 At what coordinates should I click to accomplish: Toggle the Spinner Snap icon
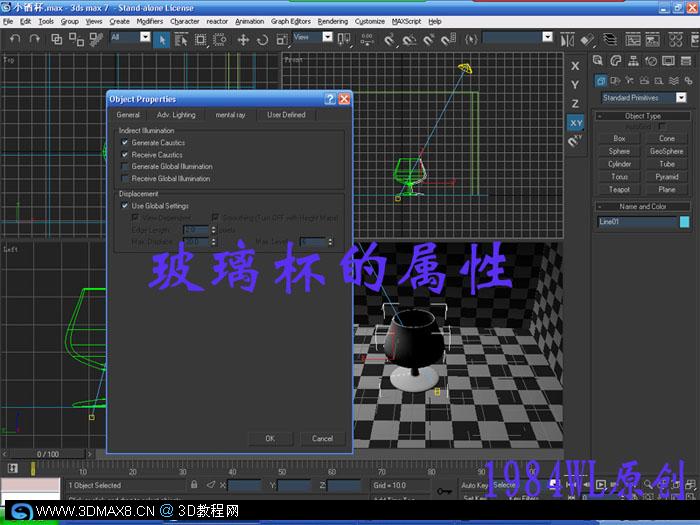tap(448, 40)
